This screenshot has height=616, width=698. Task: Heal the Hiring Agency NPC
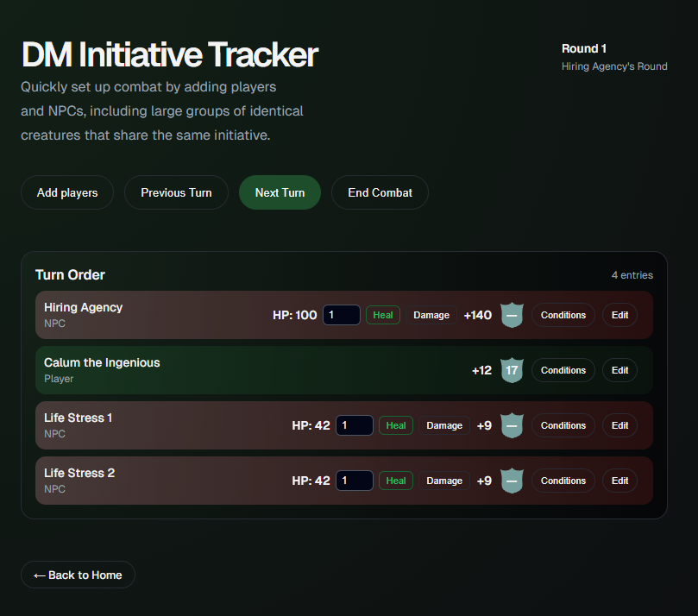[x=383, y=315]
